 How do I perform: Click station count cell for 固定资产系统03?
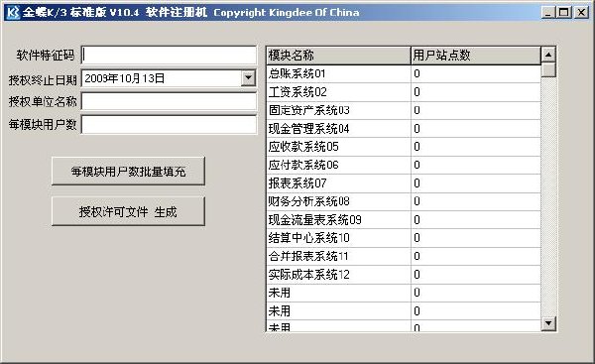(476, 110)
